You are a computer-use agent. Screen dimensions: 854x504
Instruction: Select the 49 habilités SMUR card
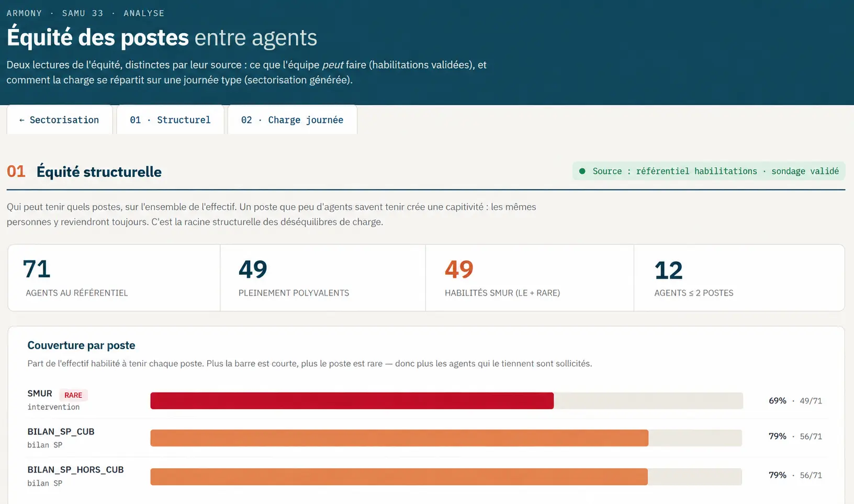530,278
